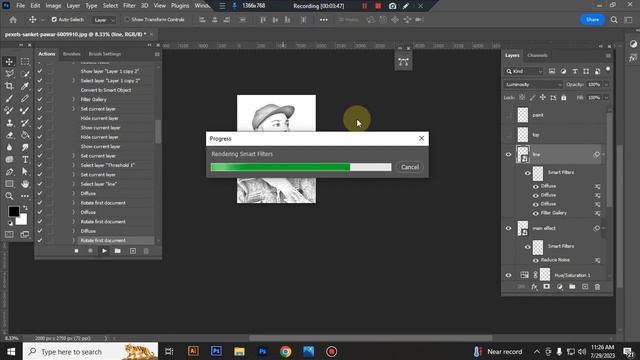Click the foreground color swatch
The height and width of the screenshot is (360, 640).
tap(13, 211)
